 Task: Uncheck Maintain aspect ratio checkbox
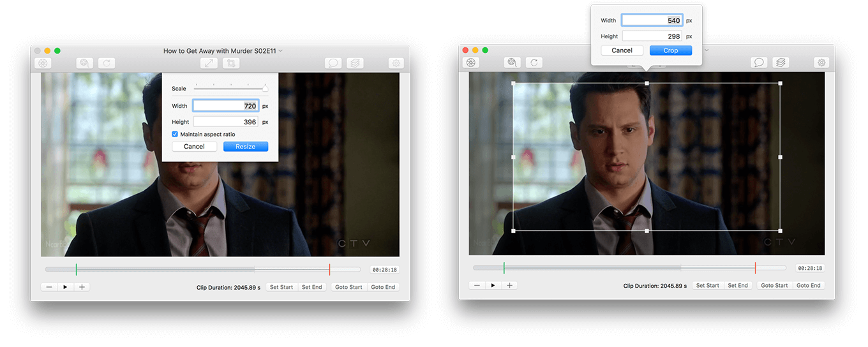coord(175,134)
